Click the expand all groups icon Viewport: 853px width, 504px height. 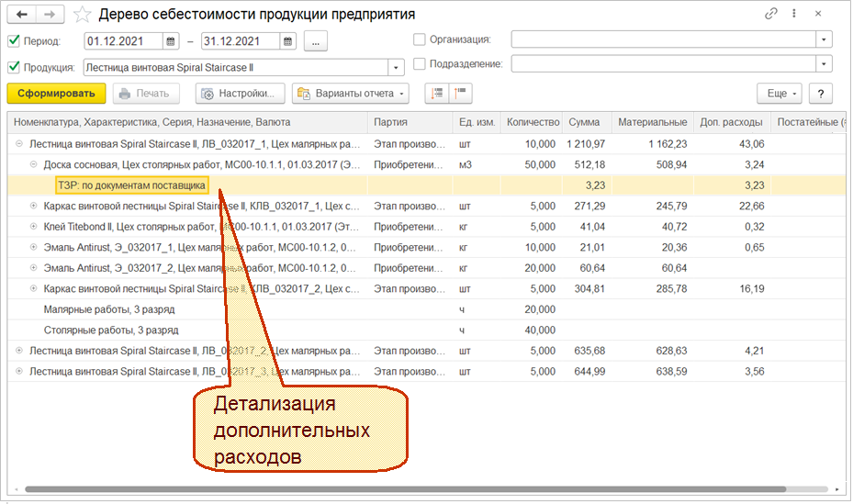pyautogui.click(x=436, y=94)
